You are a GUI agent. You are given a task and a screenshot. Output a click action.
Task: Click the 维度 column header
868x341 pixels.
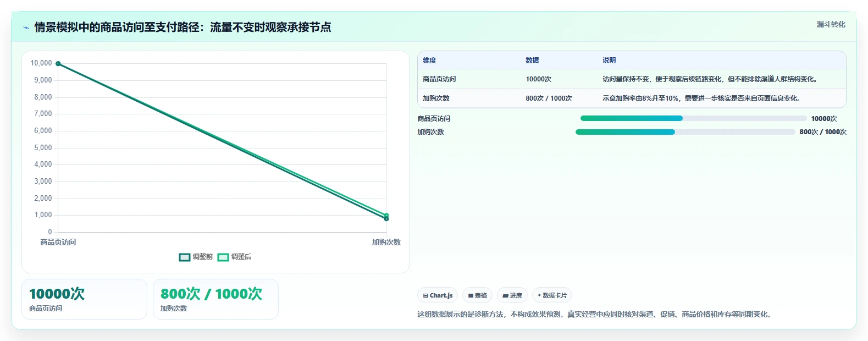pyautogui.click(x=429, y=61)
